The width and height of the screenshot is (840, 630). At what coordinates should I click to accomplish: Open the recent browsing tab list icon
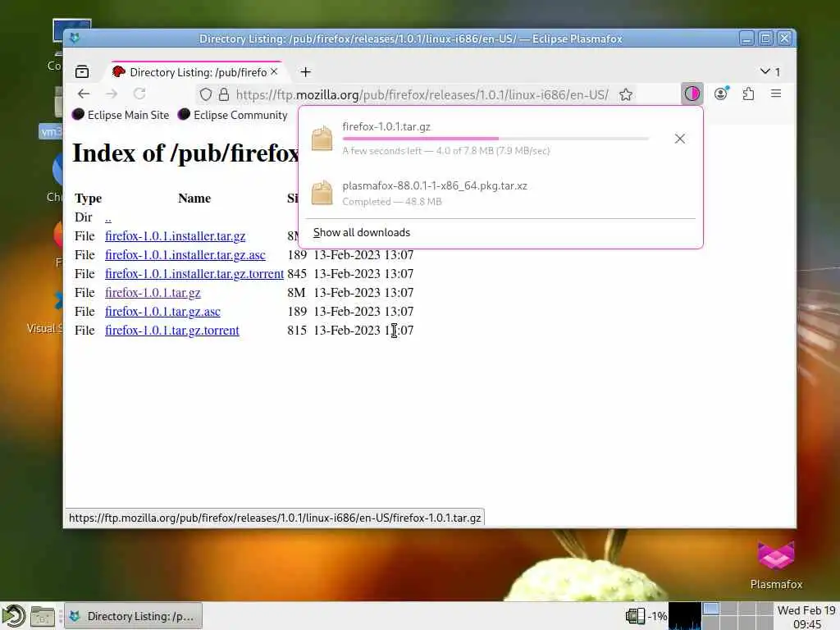point(82,72)
